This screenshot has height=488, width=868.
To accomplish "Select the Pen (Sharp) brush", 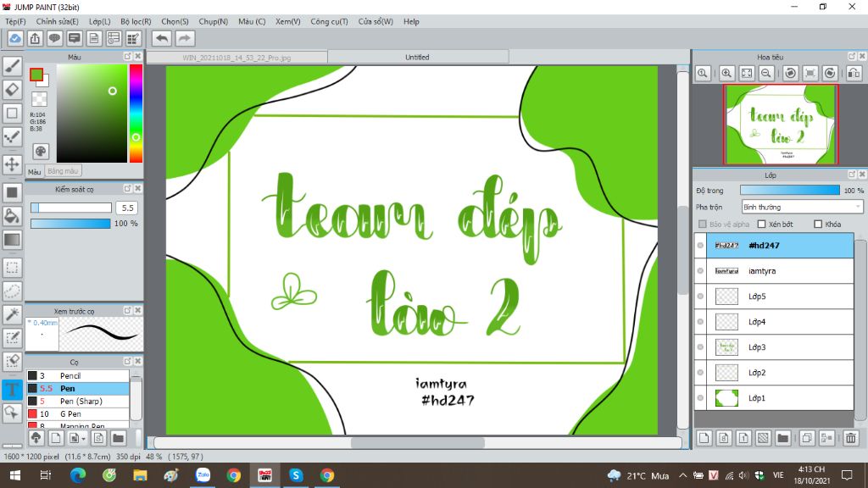I will 78,401.
